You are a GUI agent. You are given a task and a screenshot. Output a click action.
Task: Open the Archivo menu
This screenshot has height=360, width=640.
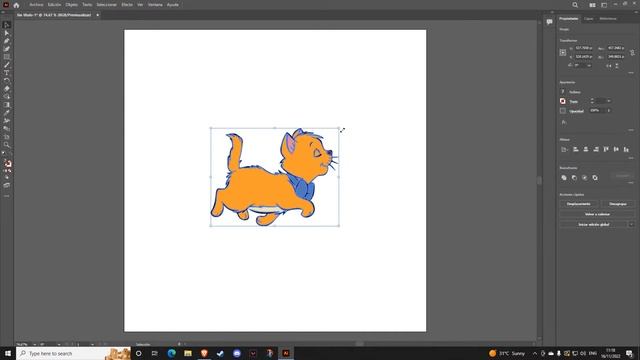pos(36,5)
